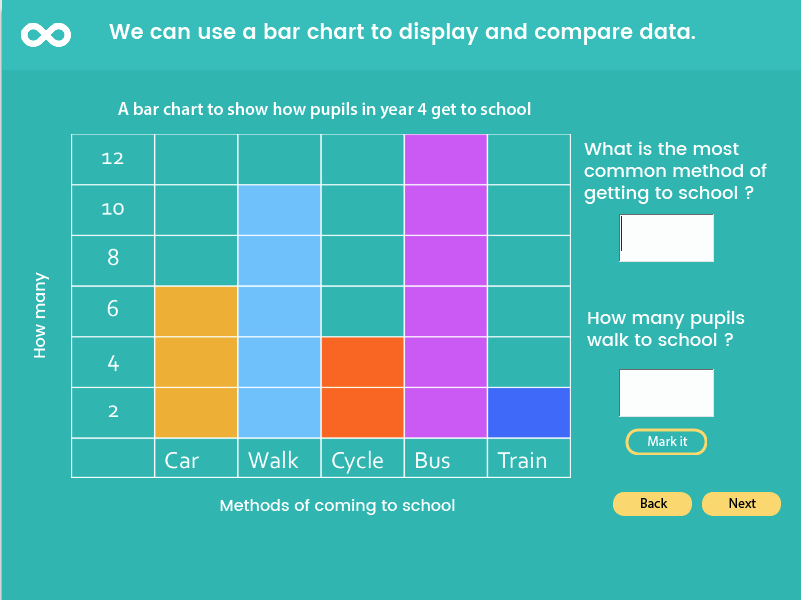Focus the most common method answer box

pos(666,238)
